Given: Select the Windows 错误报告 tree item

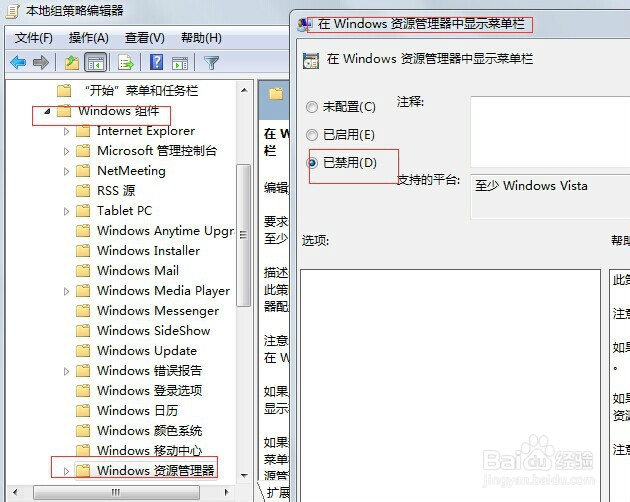Looking at the screenshot, I should click(x=149, y=371).
